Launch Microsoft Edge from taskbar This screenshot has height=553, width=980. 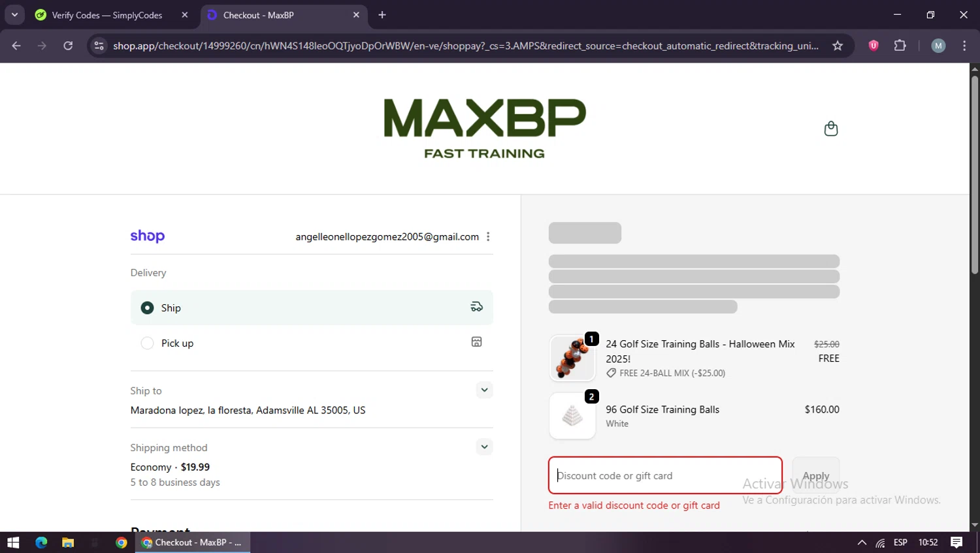(41, 543)
